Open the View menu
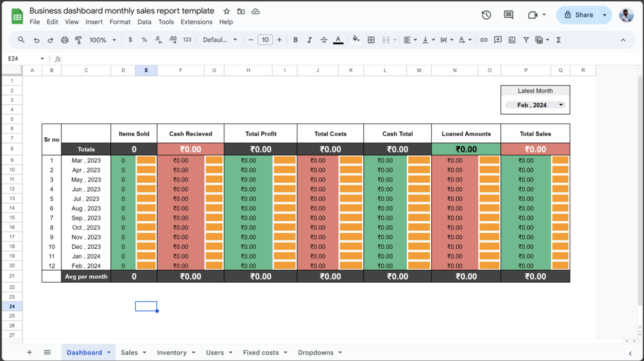The width and height of the screenshot is (644, 361). (72, 22)
